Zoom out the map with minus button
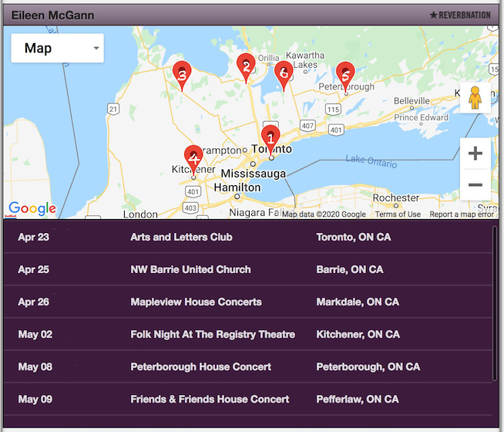This screenshot has height=432, width=504. coord(475,185)
